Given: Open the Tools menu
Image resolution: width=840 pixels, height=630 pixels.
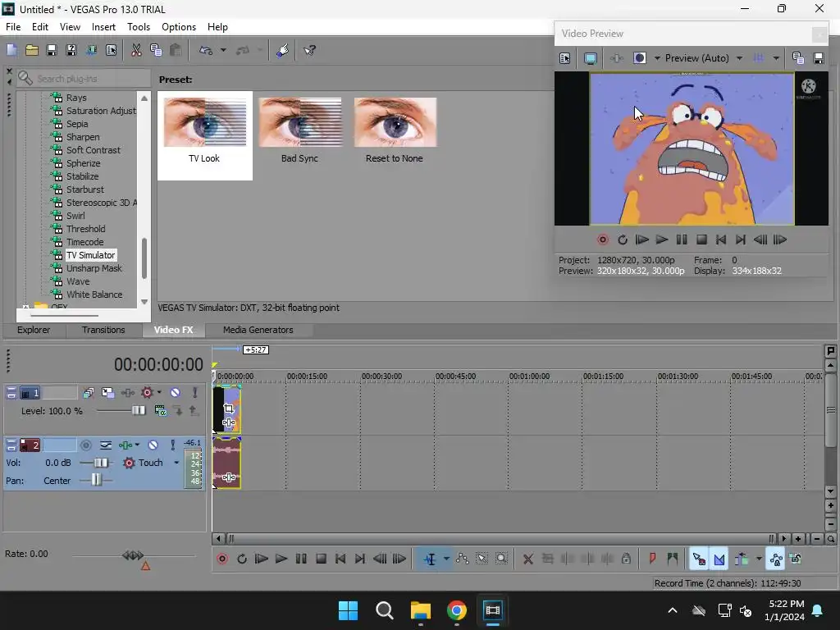Looking at the screenshot, I should 138,27.
